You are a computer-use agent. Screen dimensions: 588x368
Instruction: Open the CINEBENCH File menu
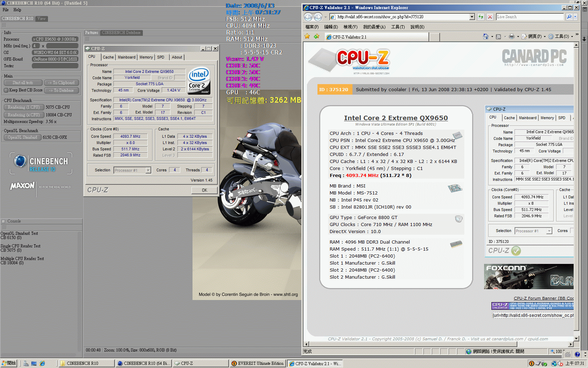(6, 10)
